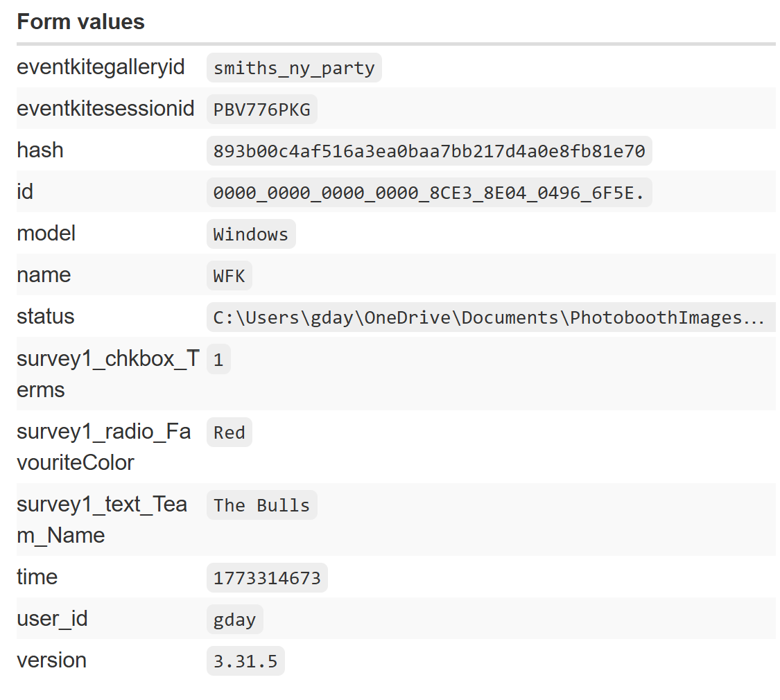Click the hash field label
This screenshot has height=700, width=780.
pyautogui.click(x=40, y=150)
